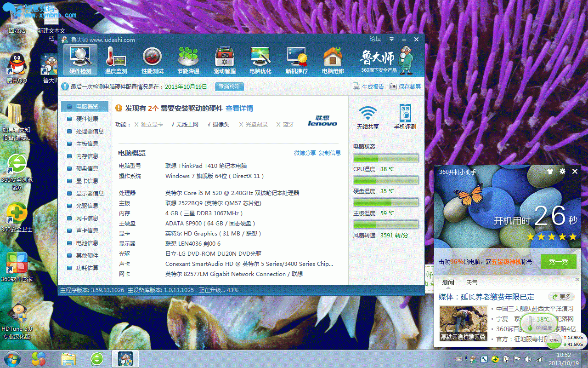Open 驱动管理 driver management
The width and height of the screenshot is (588, 368).
pos(225,60)
